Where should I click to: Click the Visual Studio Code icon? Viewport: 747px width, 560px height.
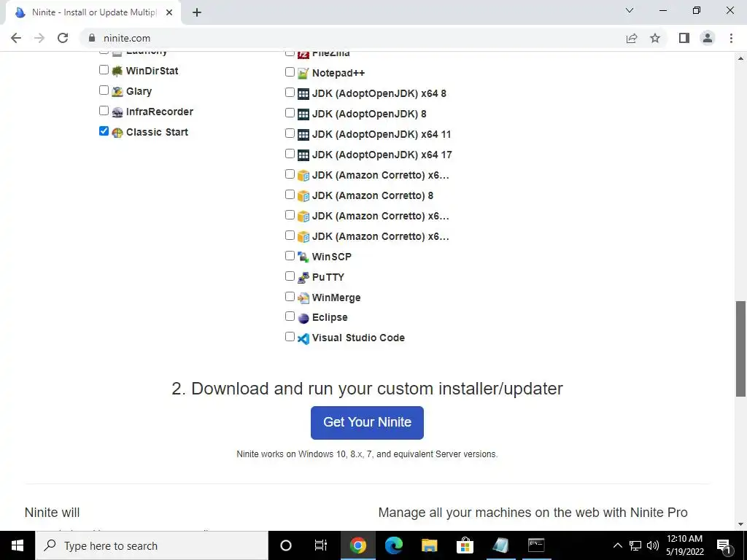(303, 338)
